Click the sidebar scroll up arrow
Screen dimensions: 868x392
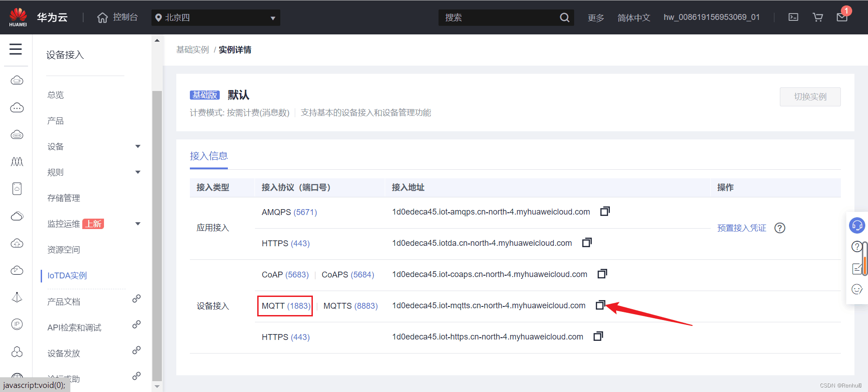click(157, 41)
